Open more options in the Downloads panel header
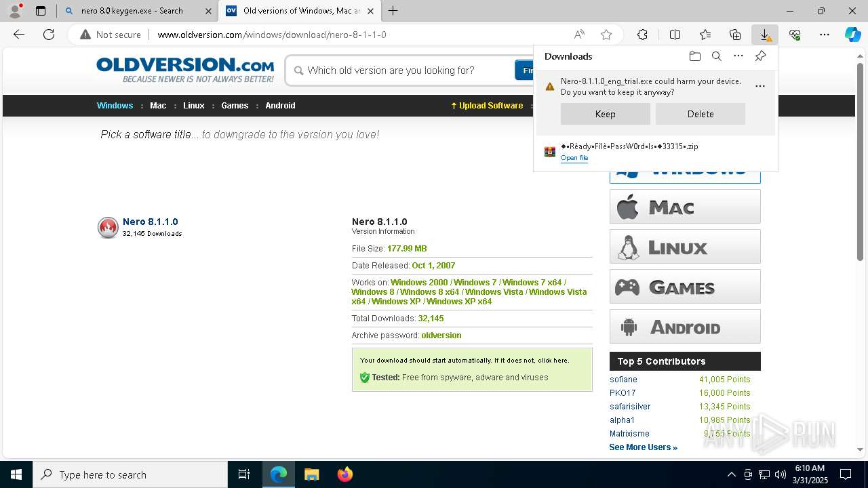This screenshot has width=868, height=488. click(738, 56)
